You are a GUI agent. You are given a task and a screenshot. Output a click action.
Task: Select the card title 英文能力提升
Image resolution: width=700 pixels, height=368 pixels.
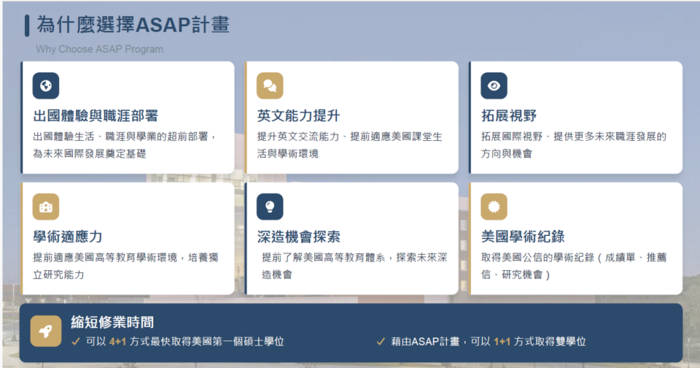[x=298, y=116]
